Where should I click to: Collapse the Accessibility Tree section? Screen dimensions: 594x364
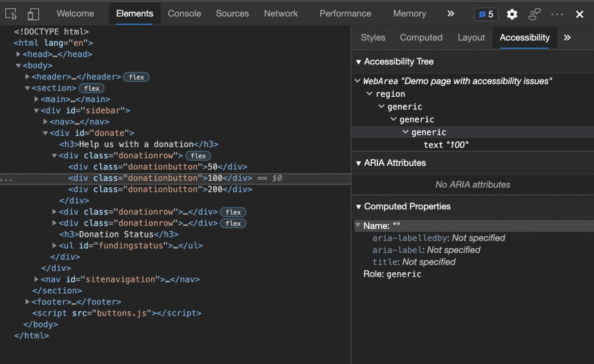click(x=358, y=61)
